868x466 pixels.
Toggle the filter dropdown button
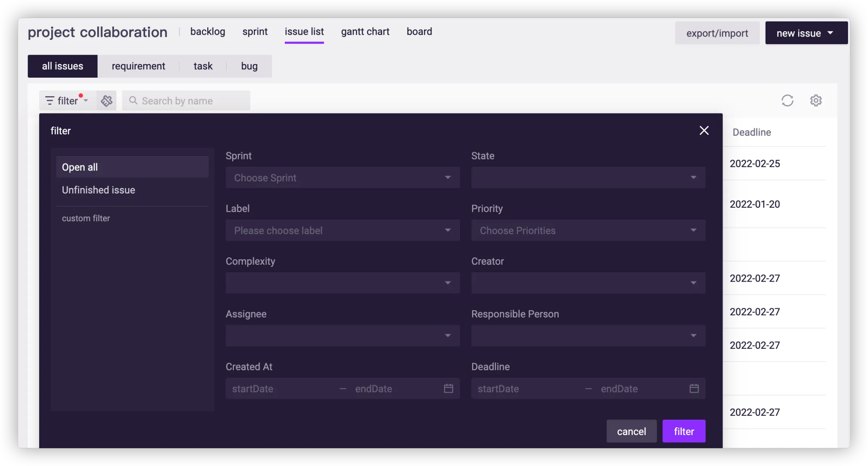click(x=67, y=101)
